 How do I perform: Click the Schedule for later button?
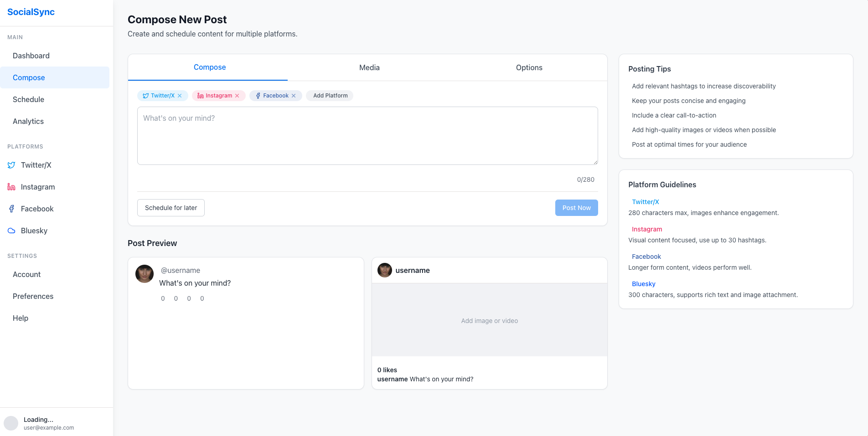click(x=170, y=207)
